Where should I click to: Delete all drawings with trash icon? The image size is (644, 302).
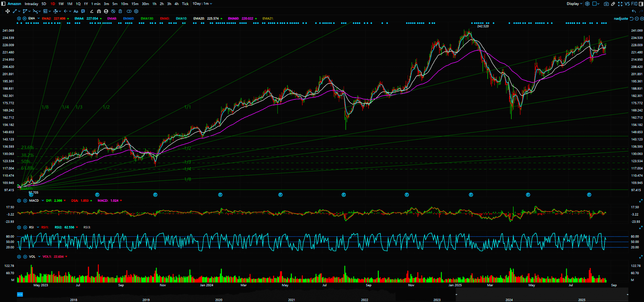coord(120,11)
